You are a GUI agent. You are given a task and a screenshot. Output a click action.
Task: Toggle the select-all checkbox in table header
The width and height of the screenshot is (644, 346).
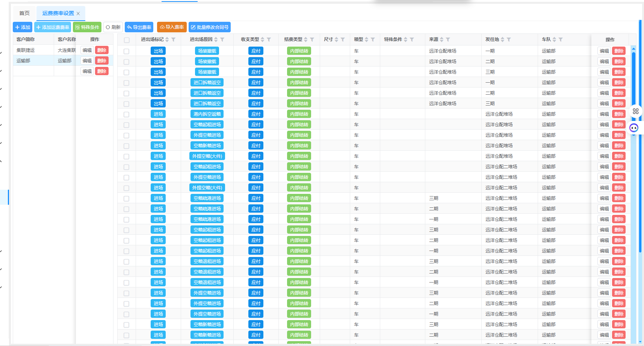coord(127,40)
